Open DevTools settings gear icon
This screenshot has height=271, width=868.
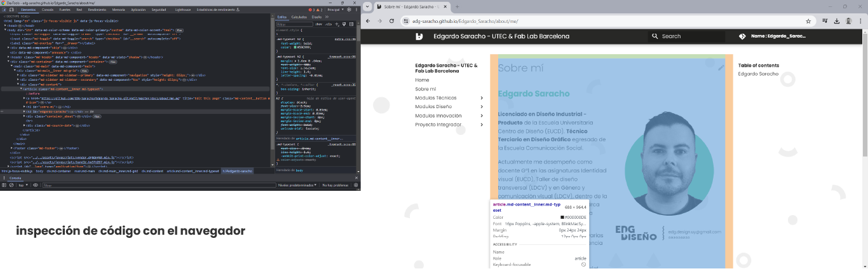[x=349, y=10]
